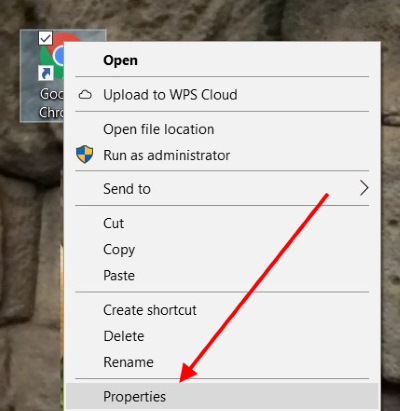Click the administrator shield icon

(85, 154)
